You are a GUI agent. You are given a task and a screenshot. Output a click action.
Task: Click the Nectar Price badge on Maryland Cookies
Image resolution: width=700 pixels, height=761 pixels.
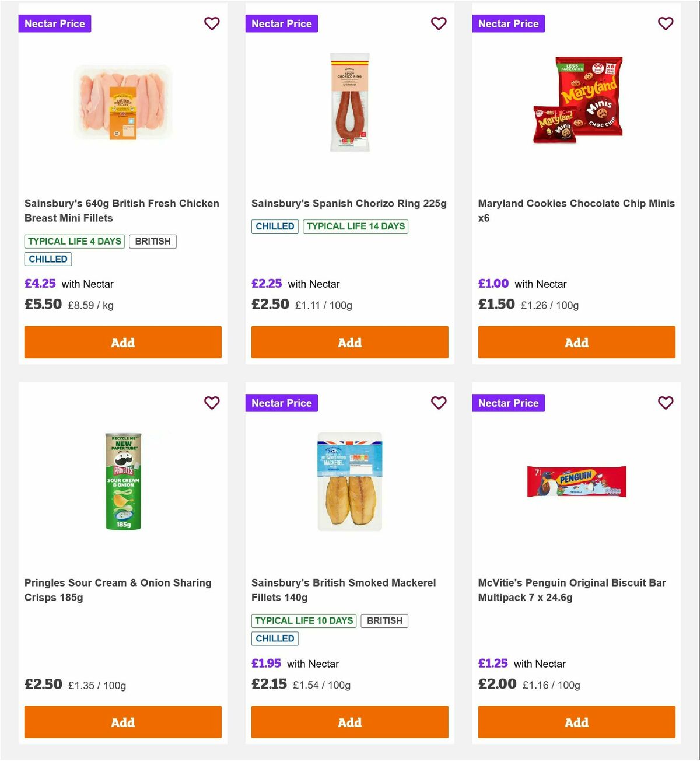pyautogui.click(x=508, y=23)
